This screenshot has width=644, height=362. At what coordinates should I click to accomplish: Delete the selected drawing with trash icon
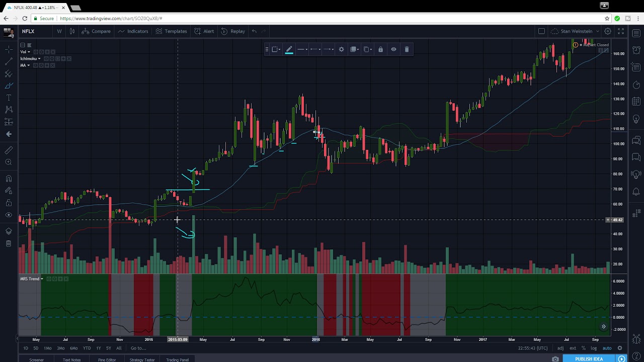[407, 49]
